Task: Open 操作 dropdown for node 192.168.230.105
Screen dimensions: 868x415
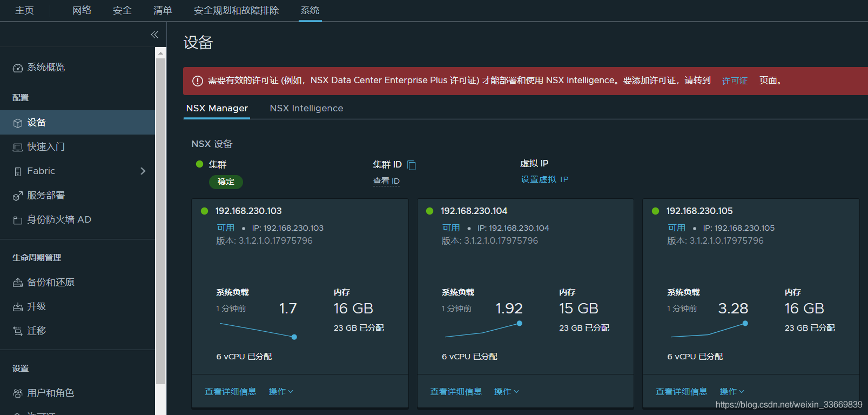Action: (x=732, y=392)
